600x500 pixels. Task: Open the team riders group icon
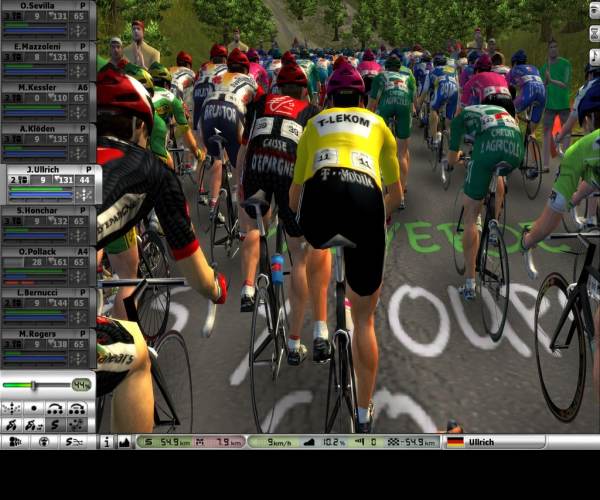(x=15, y=442)
